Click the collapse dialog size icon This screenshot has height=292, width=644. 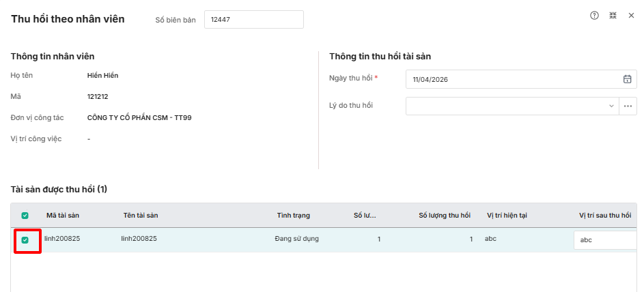click(x=613, y=15)
